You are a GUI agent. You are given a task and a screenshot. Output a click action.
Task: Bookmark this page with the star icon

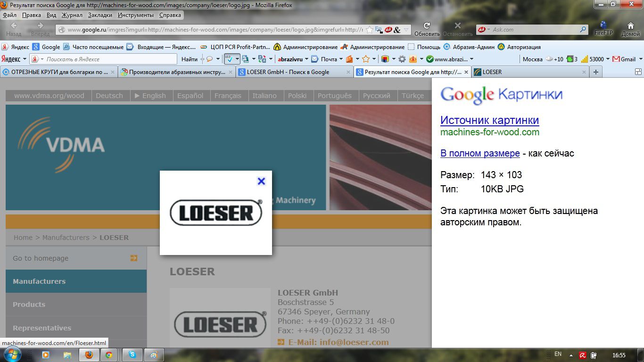tap(370, 30)
